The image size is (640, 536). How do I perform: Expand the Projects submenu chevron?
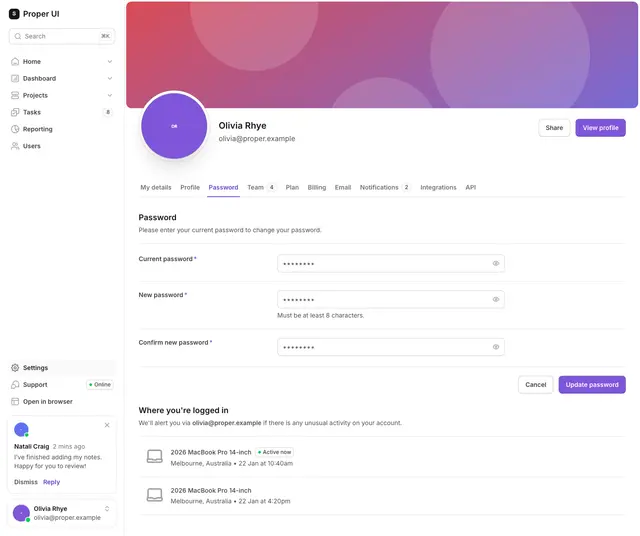[x=110, y=95]
